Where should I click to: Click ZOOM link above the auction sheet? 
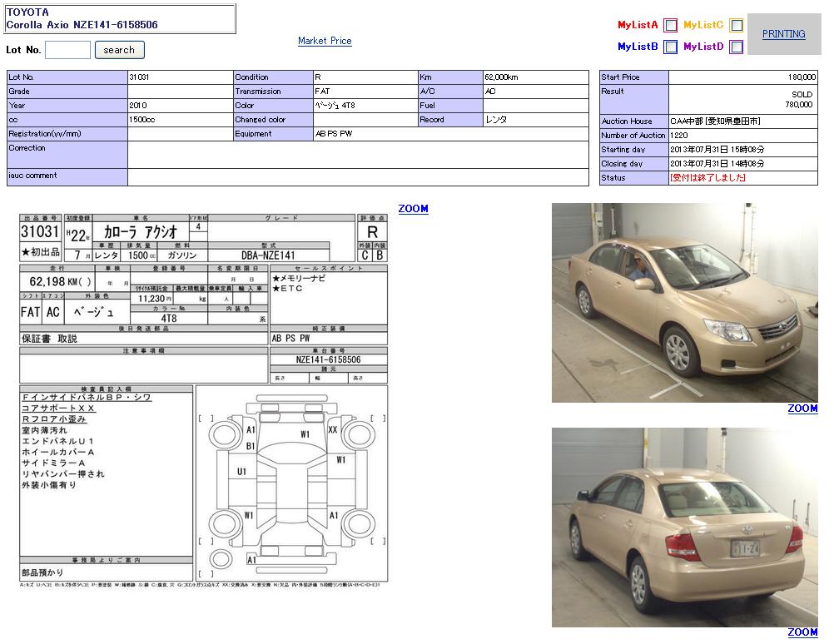tap(413, 209)
